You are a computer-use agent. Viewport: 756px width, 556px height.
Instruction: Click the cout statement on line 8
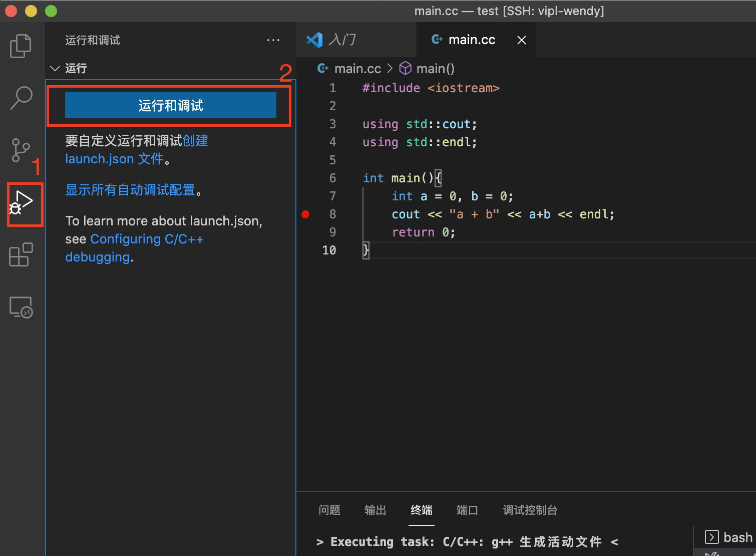[x=503, y=214]
